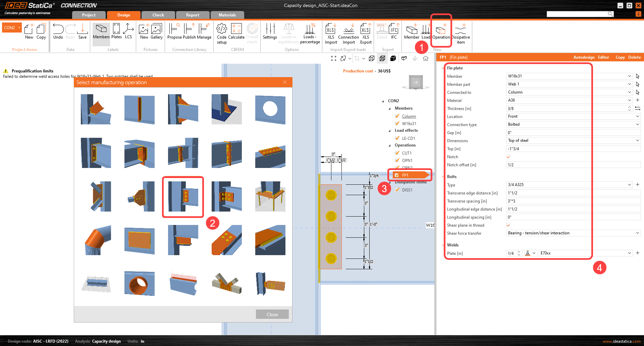
Task: Open the Calculate tool in CBFEM group
Action: 236,32
